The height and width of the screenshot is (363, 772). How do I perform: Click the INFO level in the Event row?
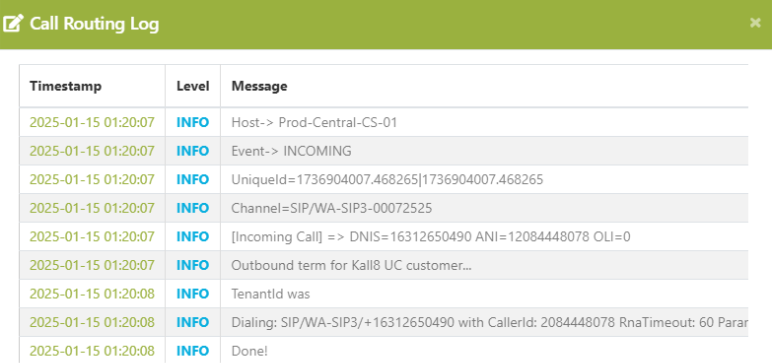click(x=193, y=151)
